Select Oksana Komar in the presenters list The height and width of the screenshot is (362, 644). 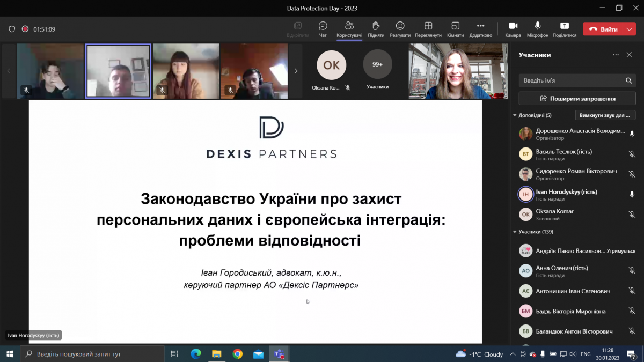pos(577,215)
